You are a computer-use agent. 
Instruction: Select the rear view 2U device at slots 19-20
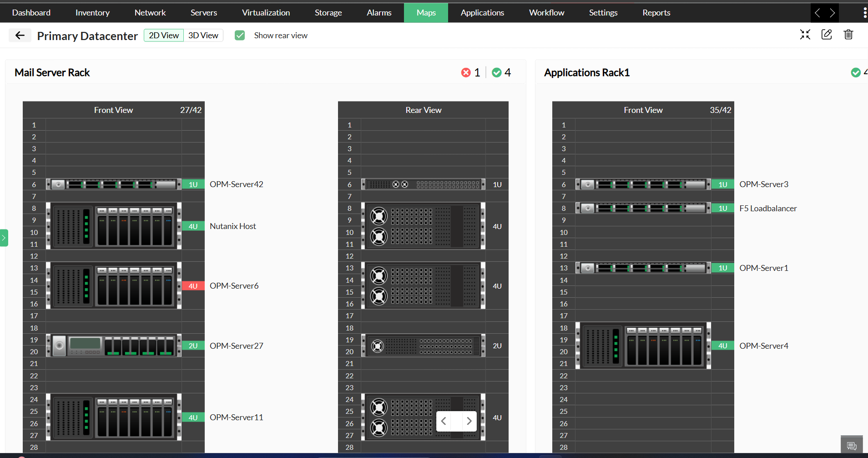[x=423, y=346]
